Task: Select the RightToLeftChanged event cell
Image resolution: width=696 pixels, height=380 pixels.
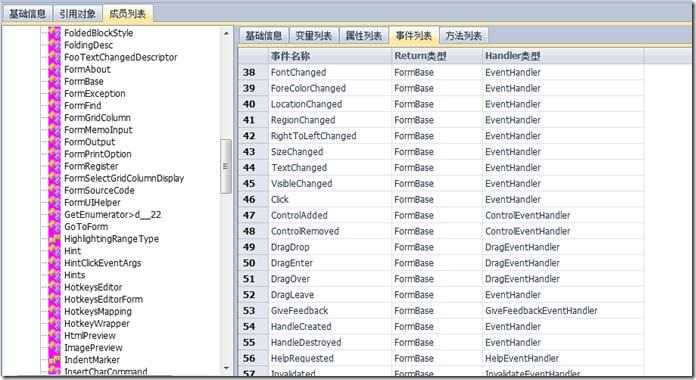Action: tap(330, 136)
